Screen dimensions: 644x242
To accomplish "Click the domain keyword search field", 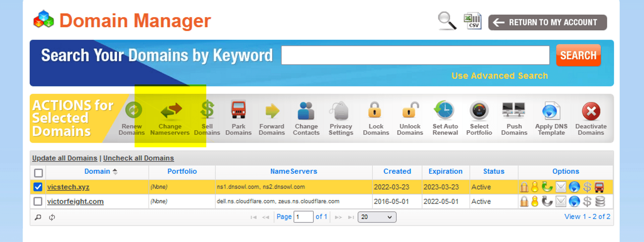I will [x=415, y=55].
